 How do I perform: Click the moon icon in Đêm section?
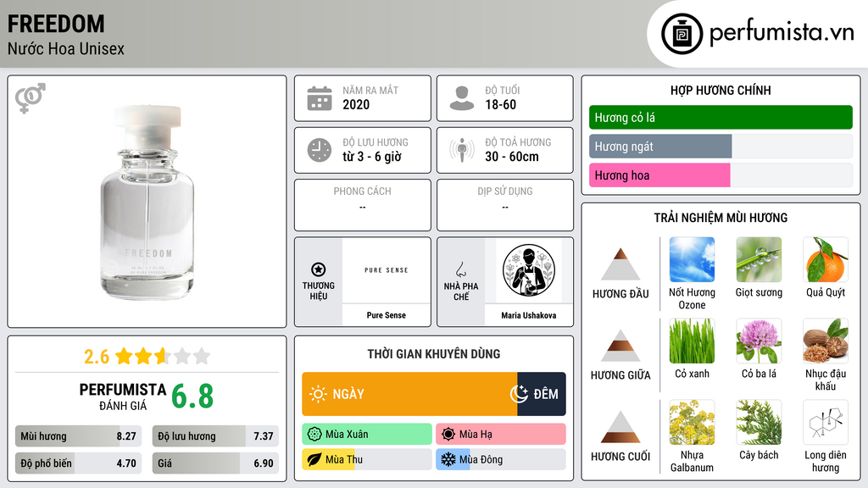coord(520,393)
